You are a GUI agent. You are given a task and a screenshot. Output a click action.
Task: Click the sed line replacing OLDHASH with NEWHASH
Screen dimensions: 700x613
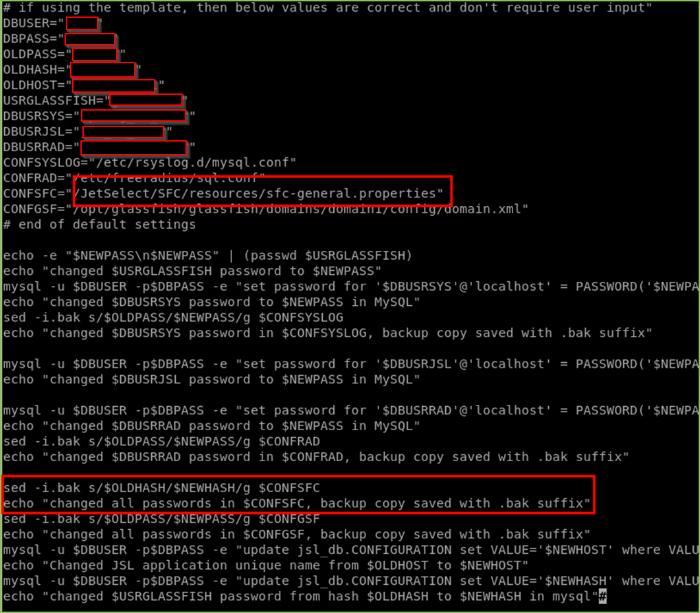[161, 488]
